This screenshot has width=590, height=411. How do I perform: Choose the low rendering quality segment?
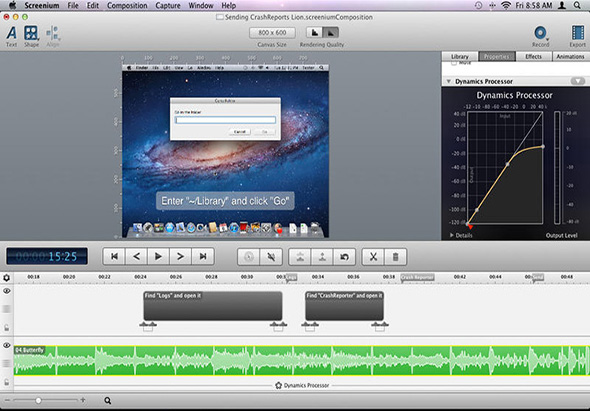315,33
